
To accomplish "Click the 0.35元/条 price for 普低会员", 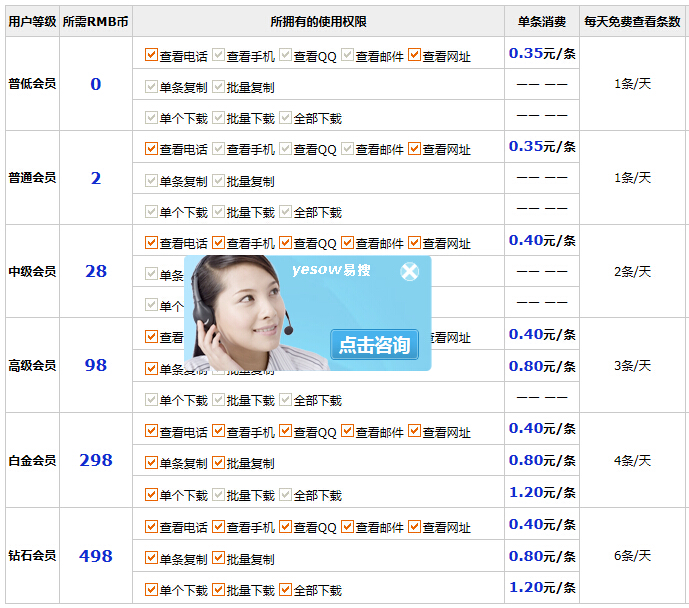I will click(542, 54).
